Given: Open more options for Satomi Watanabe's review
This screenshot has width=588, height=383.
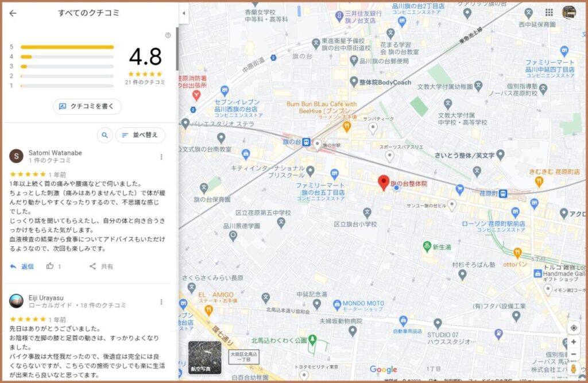Looking at the screenshot, I should 161,157.
